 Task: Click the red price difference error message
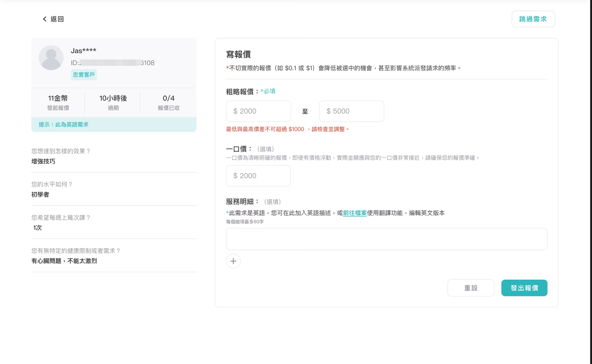tap(288, 129)
